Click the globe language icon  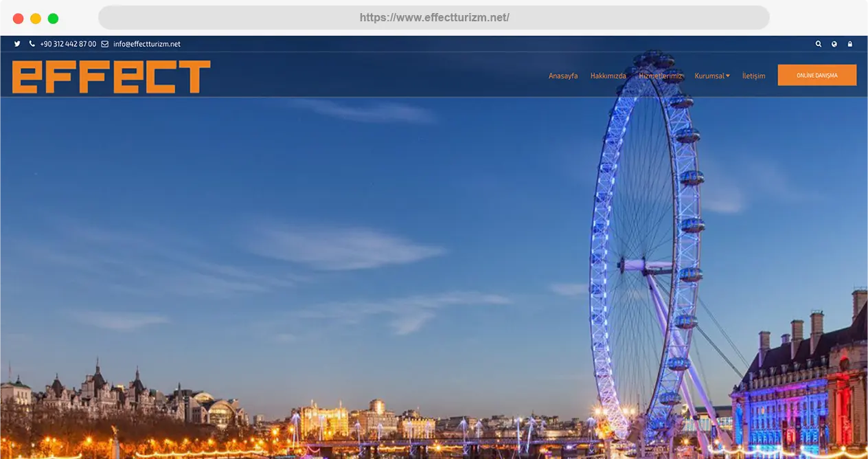(x=834, y=44)
